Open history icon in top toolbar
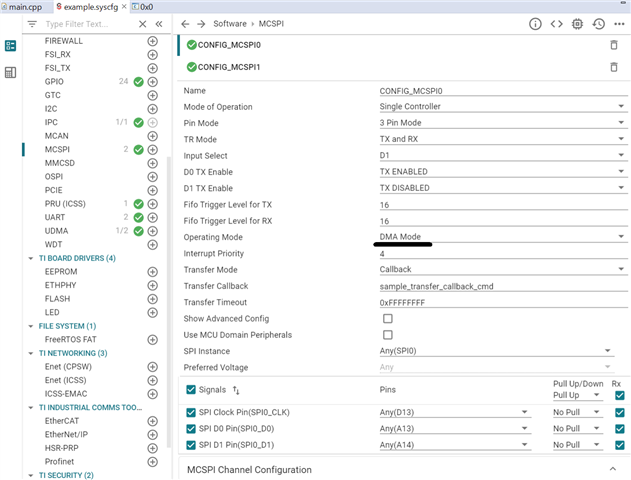 click(598, 23)
